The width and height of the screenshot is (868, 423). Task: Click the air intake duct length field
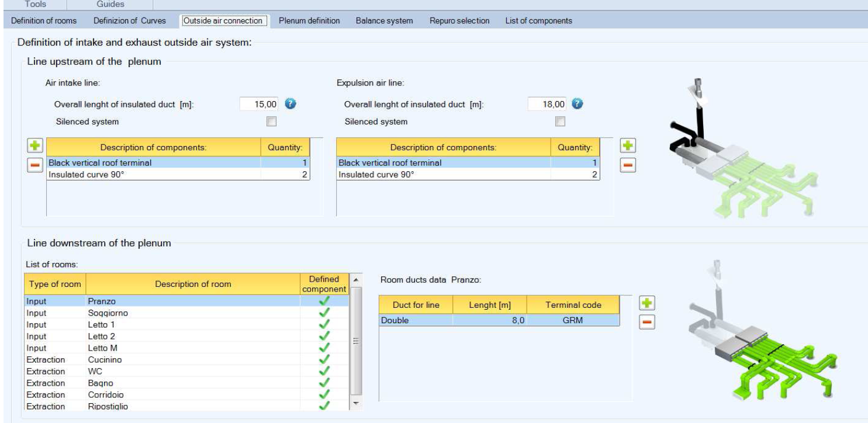(259, 104)
